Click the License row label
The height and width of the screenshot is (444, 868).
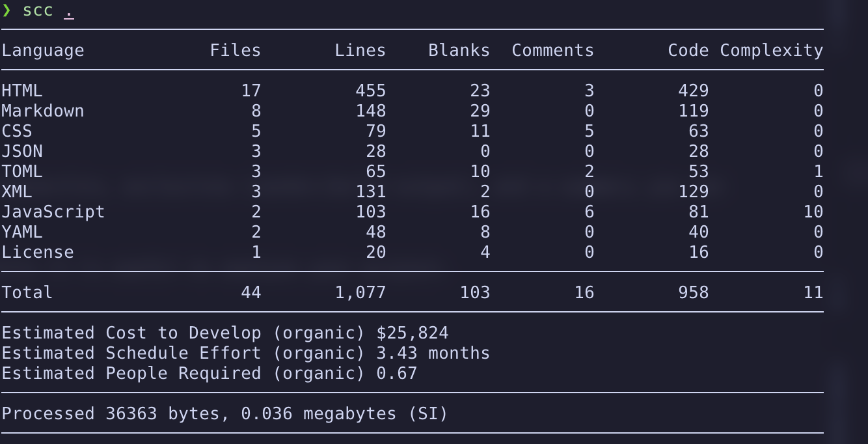38,252
